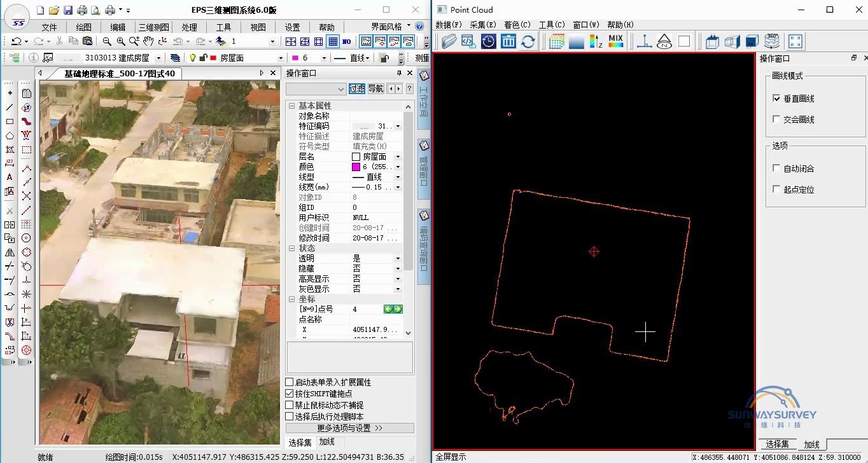This screenshot has width=868, height=463.
Task: Click the 点号 value field showing 4
Action: click(367, 309)
